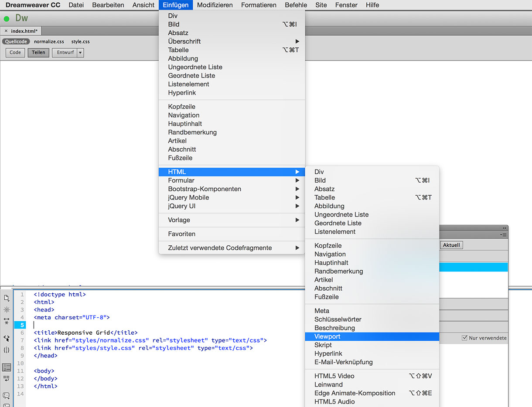Click the Collapse Full Tag icon

(x=7, y=321)
